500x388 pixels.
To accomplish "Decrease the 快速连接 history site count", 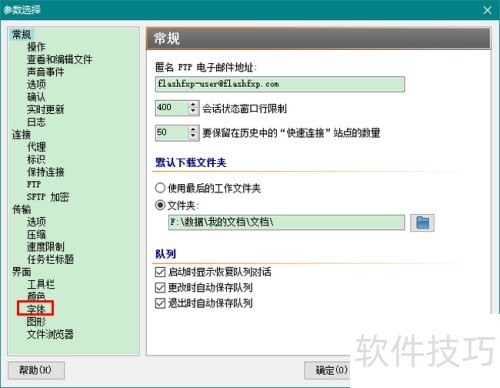I will tap(193, 136).
